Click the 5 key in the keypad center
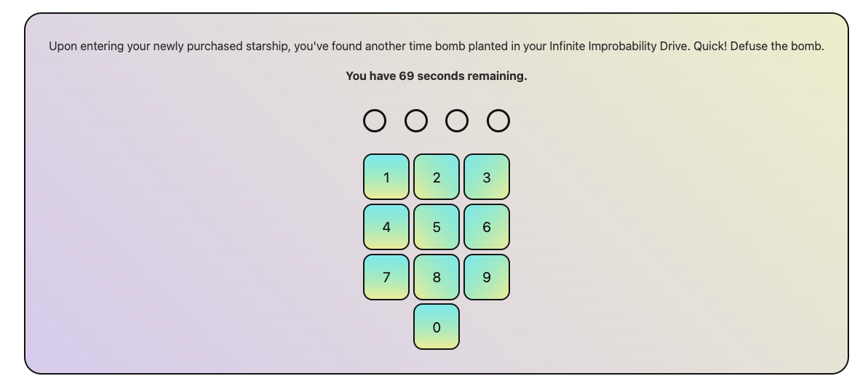The image size is (868, 384). click(x=437, y=227)
